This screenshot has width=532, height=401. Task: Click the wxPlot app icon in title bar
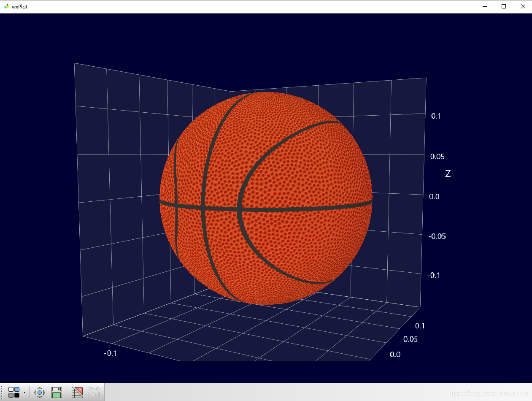[x=6, y=6]
